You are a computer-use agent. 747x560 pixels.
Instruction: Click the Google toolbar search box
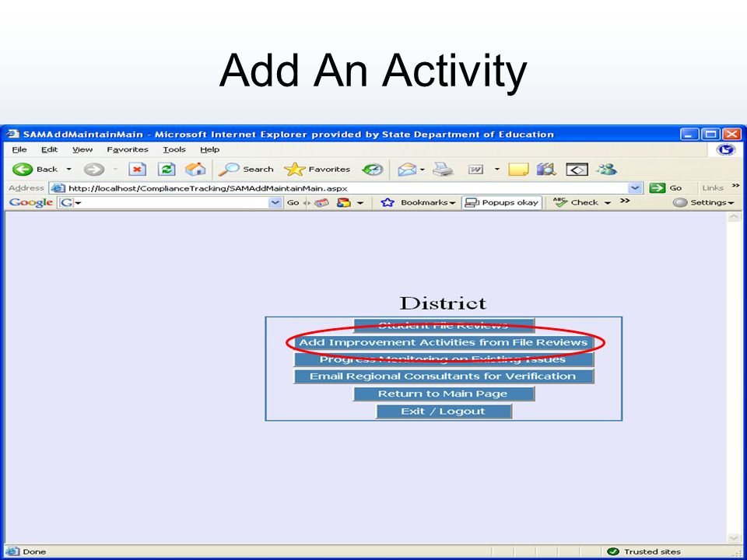click(170, 202)
